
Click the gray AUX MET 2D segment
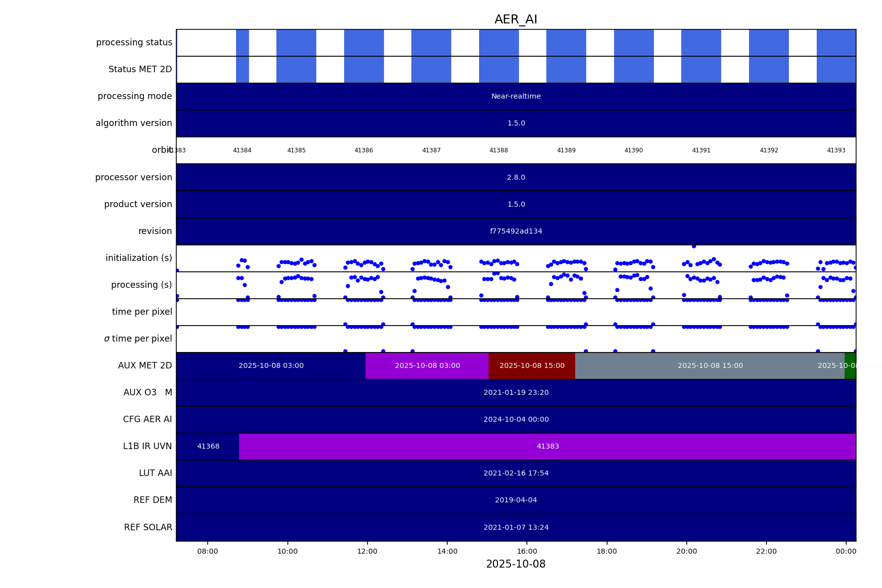tap(710, 366)
